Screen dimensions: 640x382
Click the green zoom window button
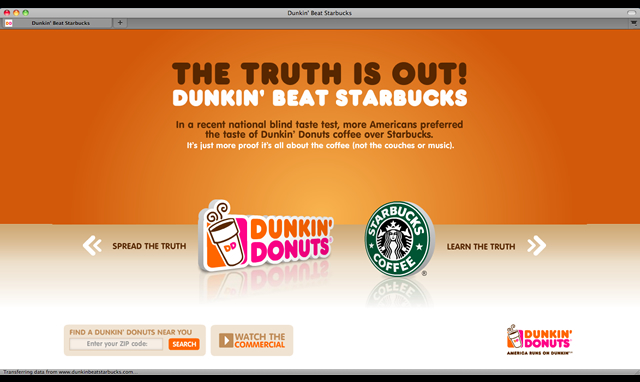(25, 13)
